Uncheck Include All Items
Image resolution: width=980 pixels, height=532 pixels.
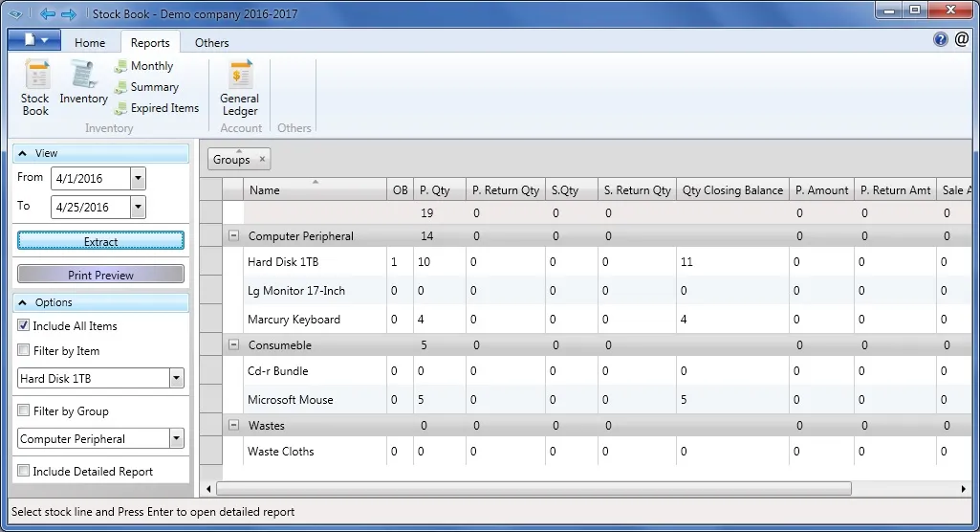(24, 325)
